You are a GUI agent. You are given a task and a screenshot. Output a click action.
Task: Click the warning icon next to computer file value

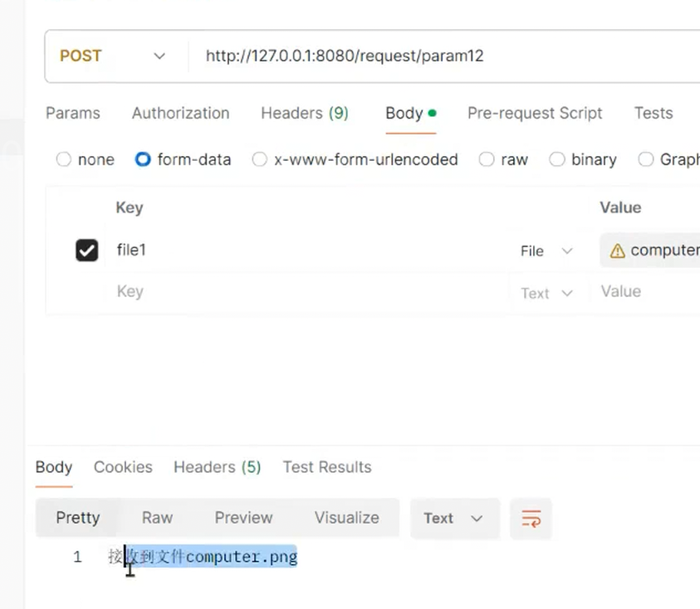pos(618,251)
